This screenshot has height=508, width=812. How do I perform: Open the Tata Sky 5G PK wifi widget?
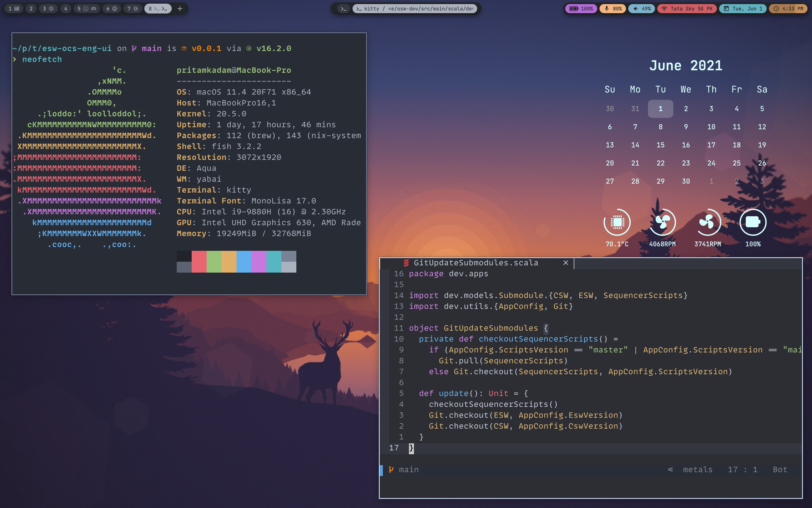tap(687, 9)
